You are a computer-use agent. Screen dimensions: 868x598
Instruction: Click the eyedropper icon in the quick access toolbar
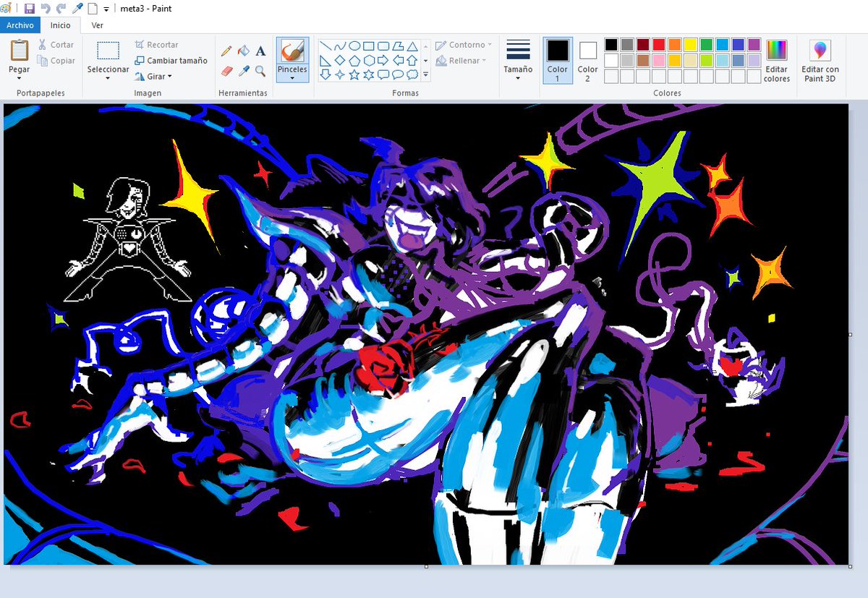[x=77, y=9]
